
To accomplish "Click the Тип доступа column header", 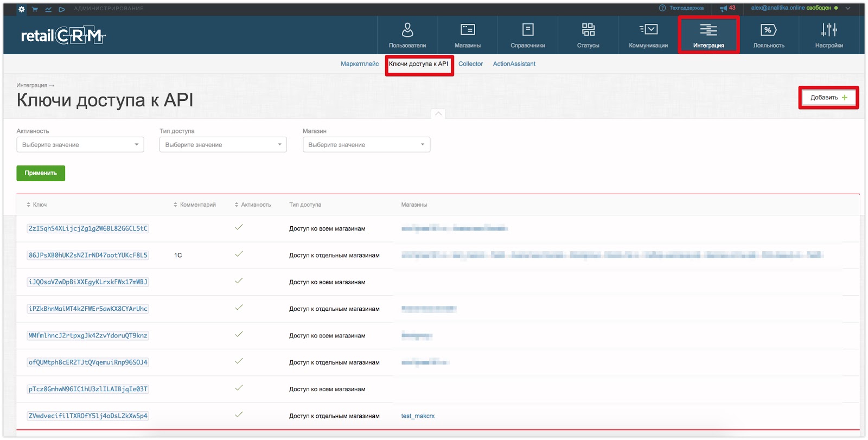I will [x=305, y=205].
